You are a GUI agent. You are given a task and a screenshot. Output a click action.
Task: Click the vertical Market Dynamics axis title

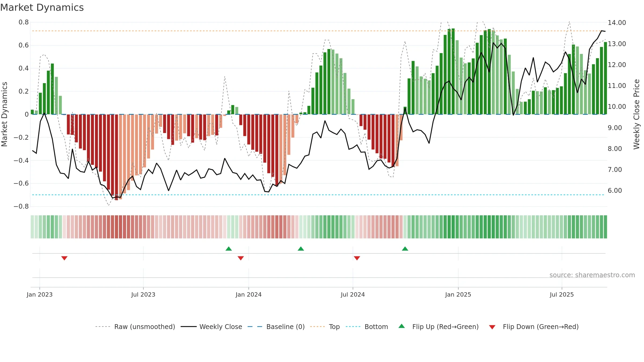point(4,114)
